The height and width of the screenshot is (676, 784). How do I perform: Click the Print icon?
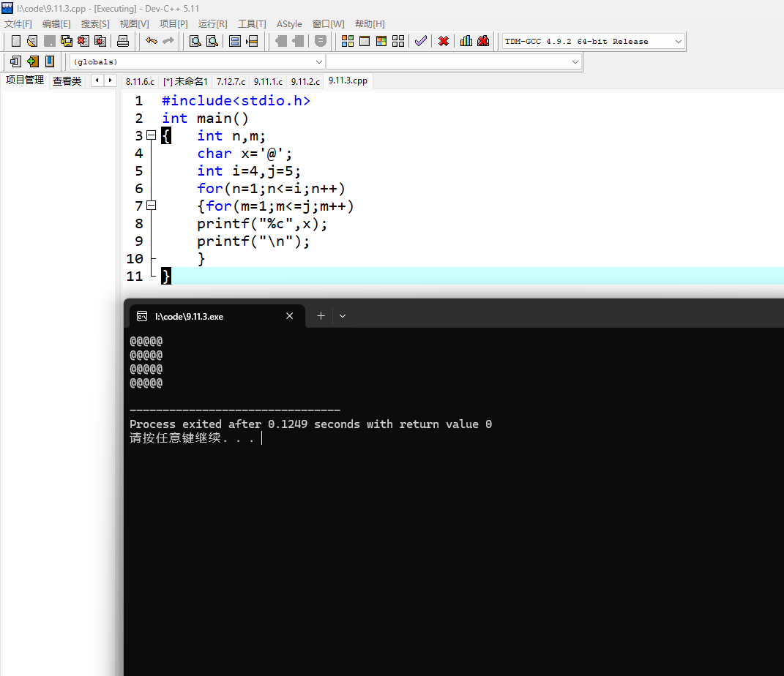click(123, 41)
